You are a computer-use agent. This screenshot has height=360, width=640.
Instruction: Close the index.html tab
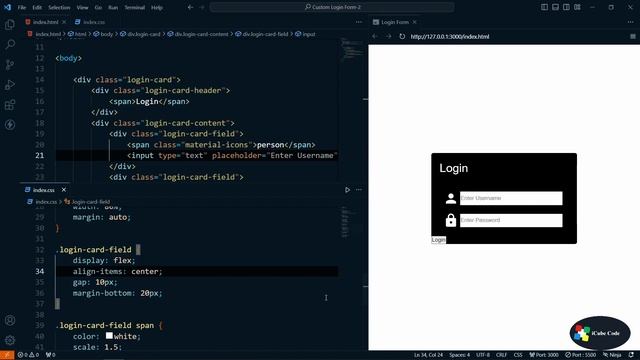pos(64,22)
